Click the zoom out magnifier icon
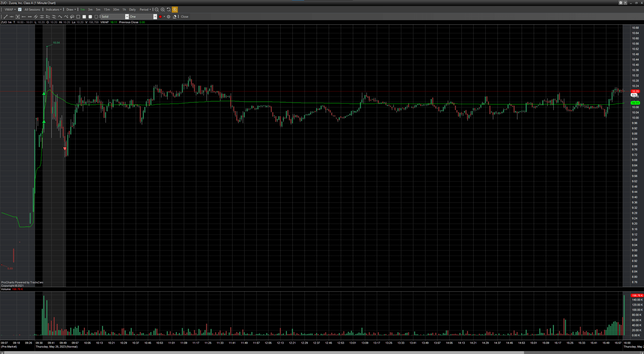 tap(157, 10)
